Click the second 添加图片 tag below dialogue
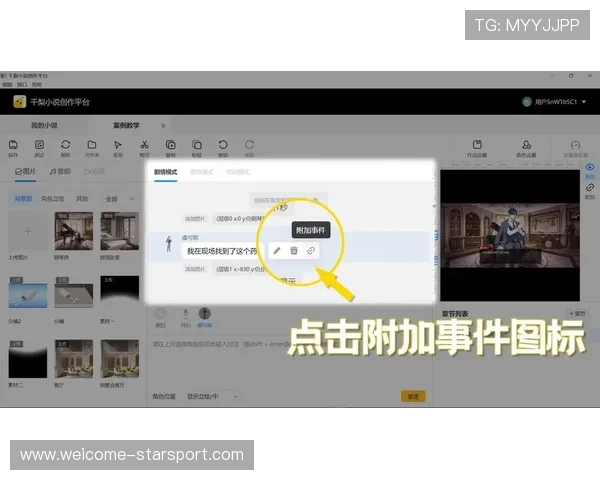 click(x=195, y=269)
